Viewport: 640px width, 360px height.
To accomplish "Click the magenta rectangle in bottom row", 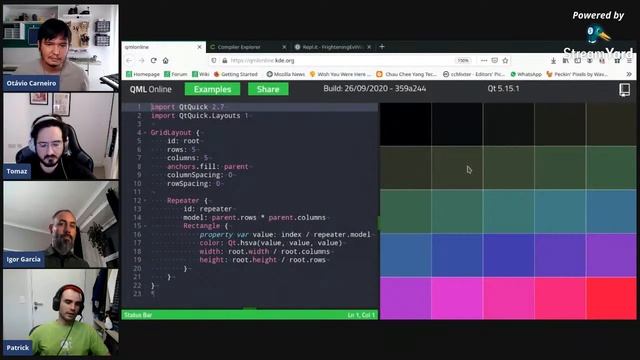I will click(x=457, y=298).
